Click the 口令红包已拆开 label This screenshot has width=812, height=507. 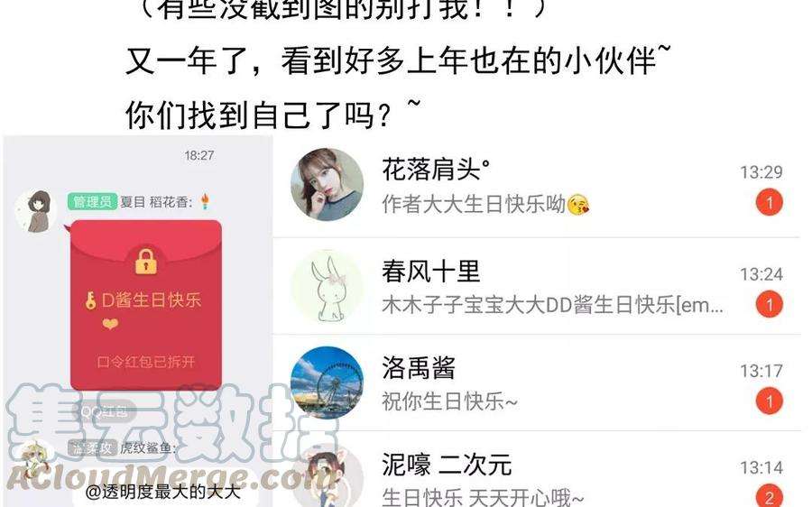pos(146,362)
